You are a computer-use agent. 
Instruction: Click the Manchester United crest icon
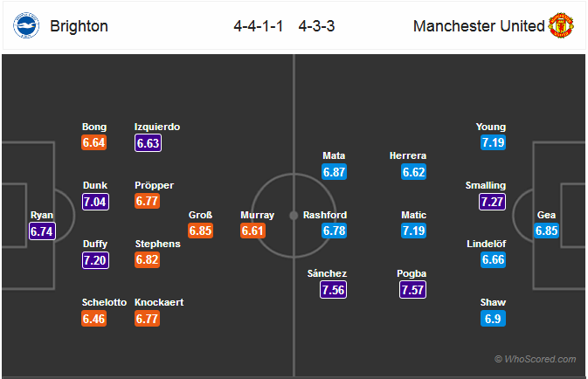561,25
